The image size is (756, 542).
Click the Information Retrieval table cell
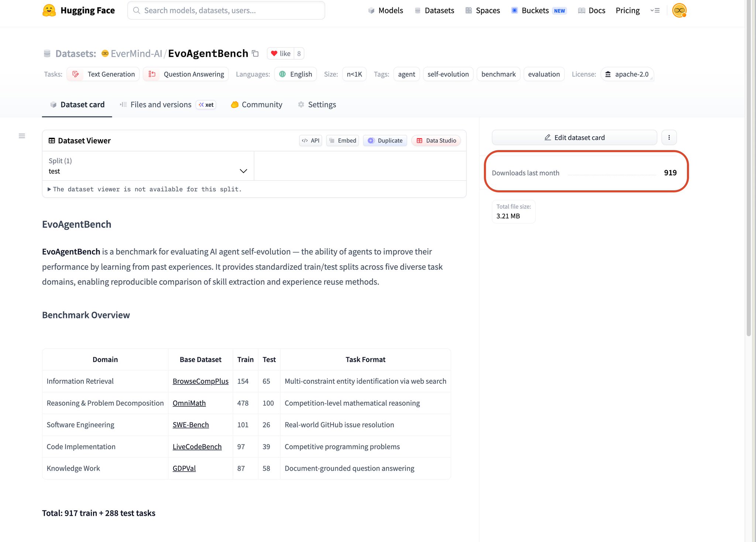click(x=105, y=381)
